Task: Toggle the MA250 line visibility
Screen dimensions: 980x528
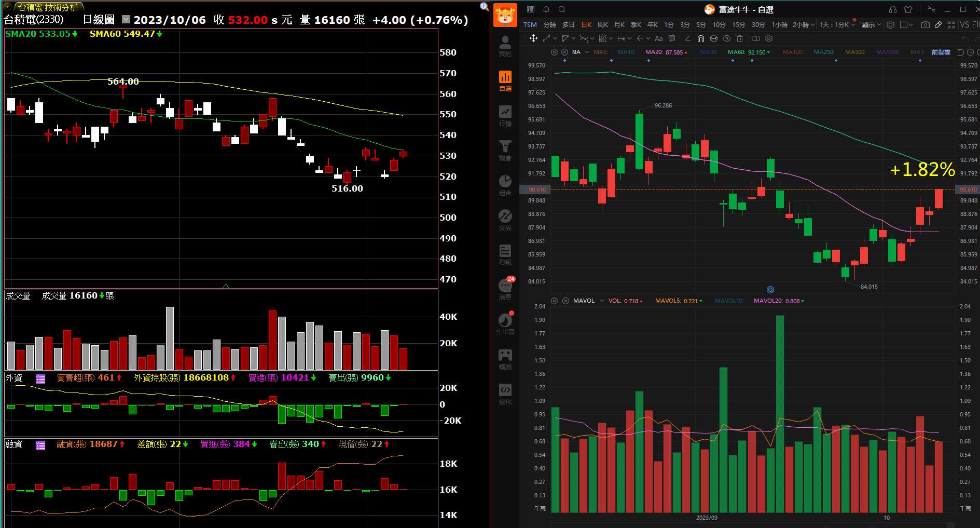Action: pyautogui.click(x=824, y=52)
